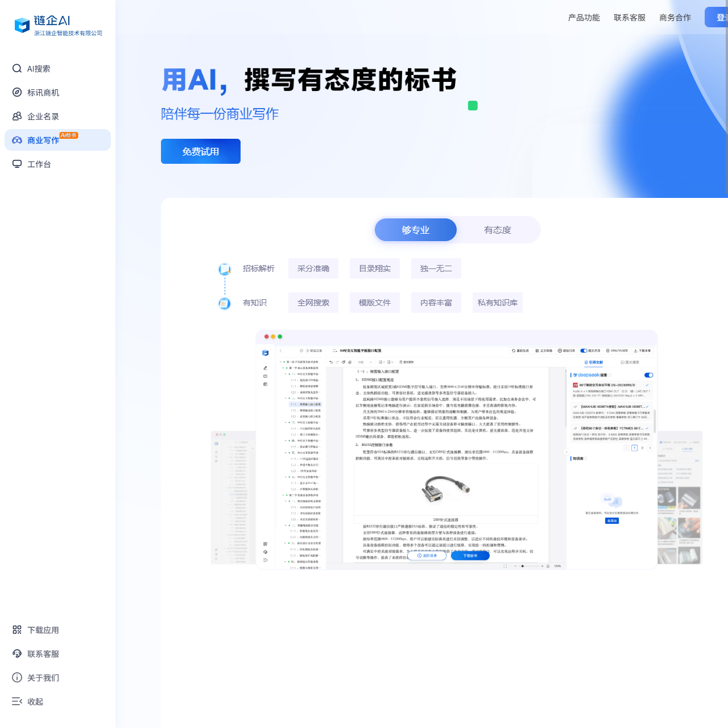Open the 产品功能 menu item

583,17
